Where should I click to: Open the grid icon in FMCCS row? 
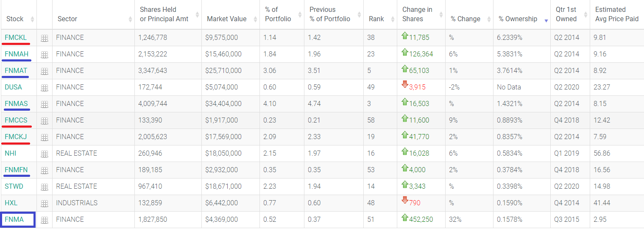click(45, 121)
